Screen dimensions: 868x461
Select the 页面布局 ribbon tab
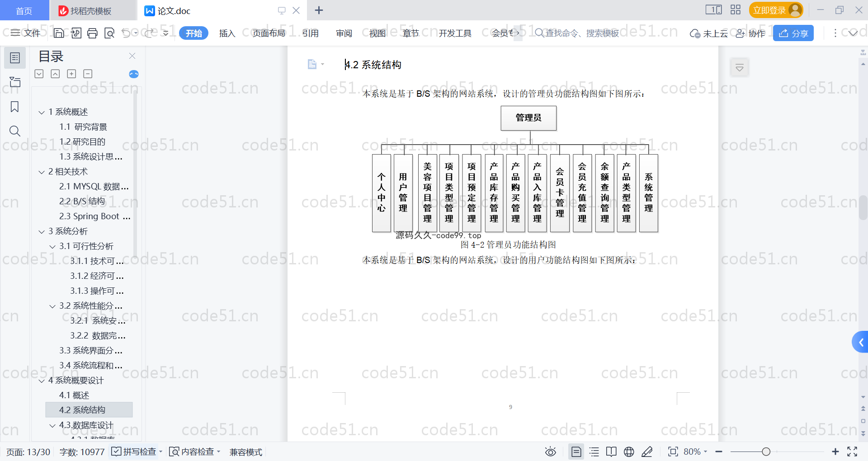click(269, 33)
